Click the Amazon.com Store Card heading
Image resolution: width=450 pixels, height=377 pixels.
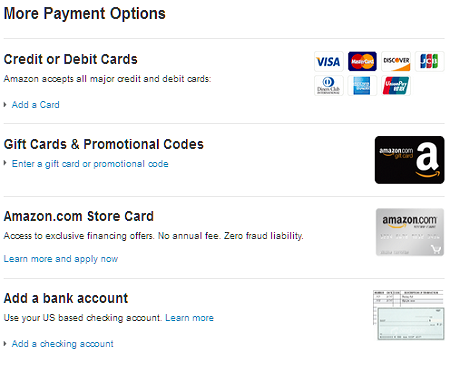[x=79, y=216]
